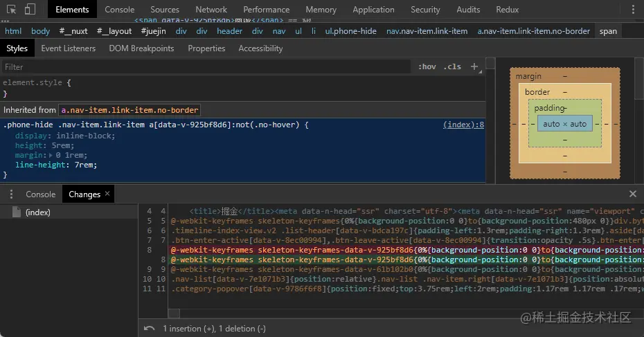
Task: Click the height: 5rem declaration
Action: pos(45,145)
